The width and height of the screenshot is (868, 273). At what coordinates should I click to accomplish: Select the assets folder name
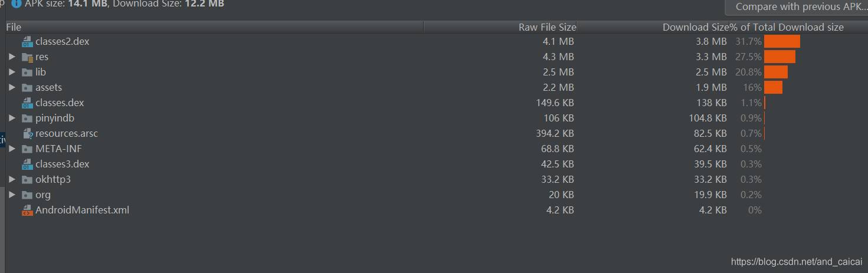(x=48, y=88)
